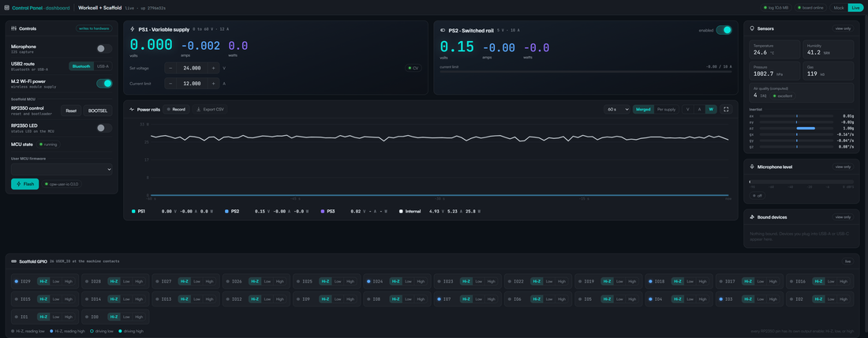Click the PS2 current limit bar

coord(586,72)
